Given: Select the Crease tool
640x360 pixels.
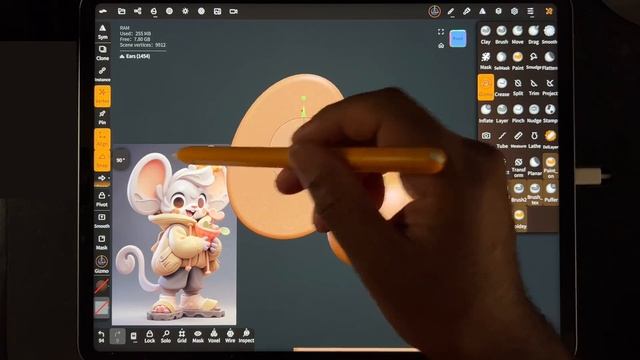Looking at the screenshot, I should tap(502, 87).
